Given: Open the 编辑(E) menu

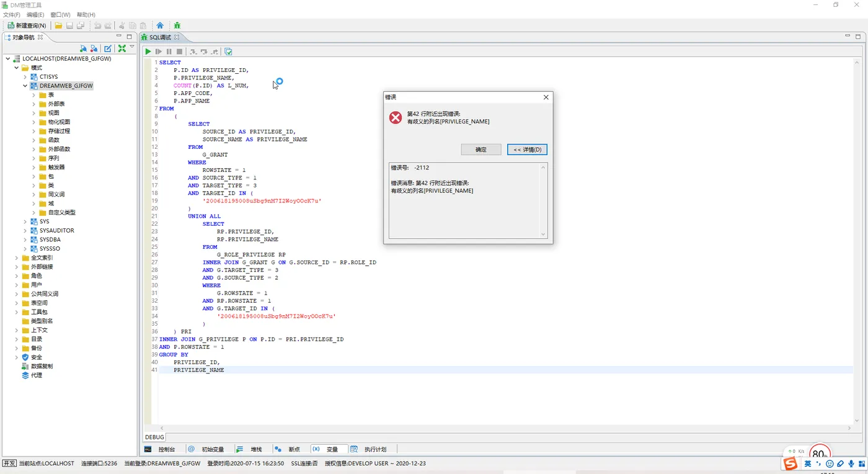Looking at the screenshot, I should point(35,14).
